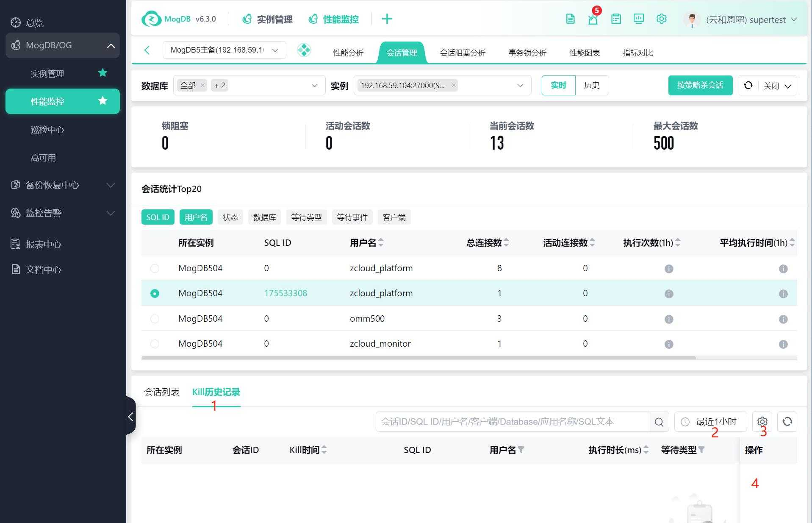Toggle favorite star for 实例管理
Screen dimensions: 812x523
pyautogui.click(x=103, y=73)
